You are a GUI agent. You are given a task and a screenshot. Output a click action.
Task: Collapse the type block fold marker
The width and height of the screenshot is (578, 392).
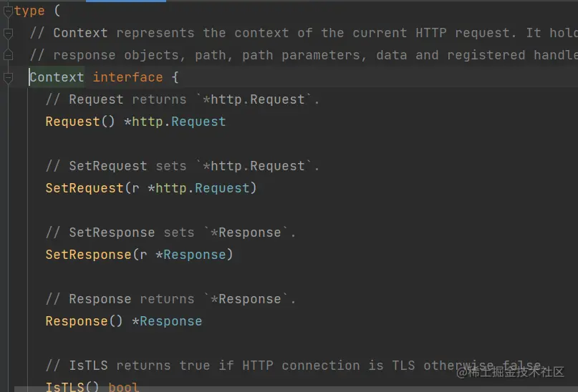(x=8, y=11)
